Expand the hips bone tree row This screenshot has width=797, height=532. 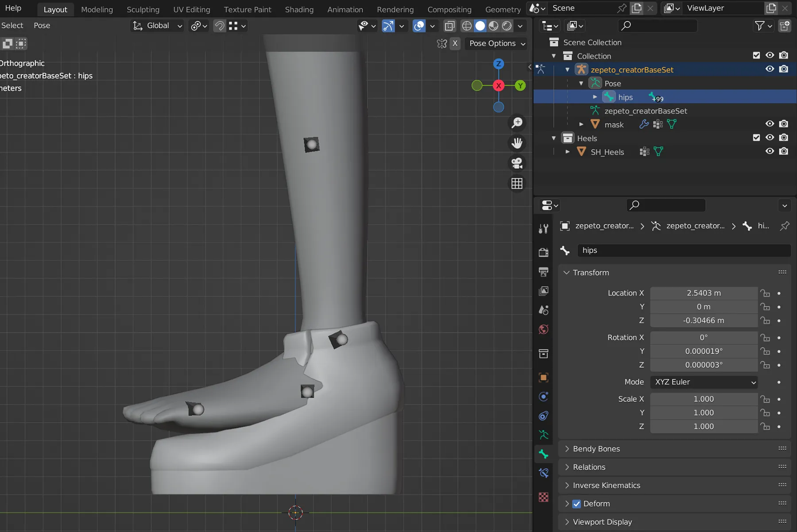(x=595, y=97)
